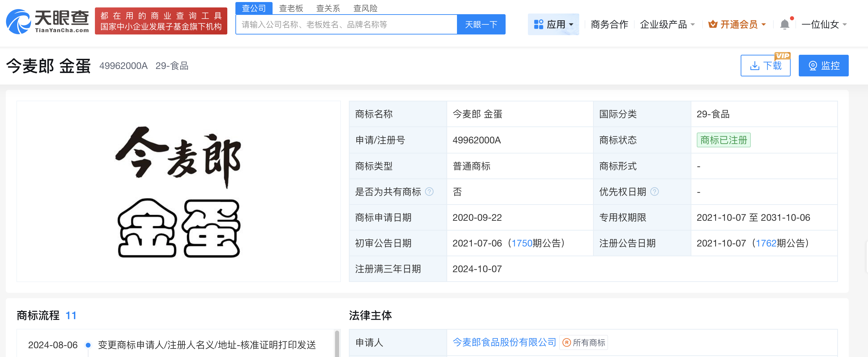Viewport: 868px width, 357px height.
Task: Click help icon beside 是否为共有商标
Action: point(429,192)
